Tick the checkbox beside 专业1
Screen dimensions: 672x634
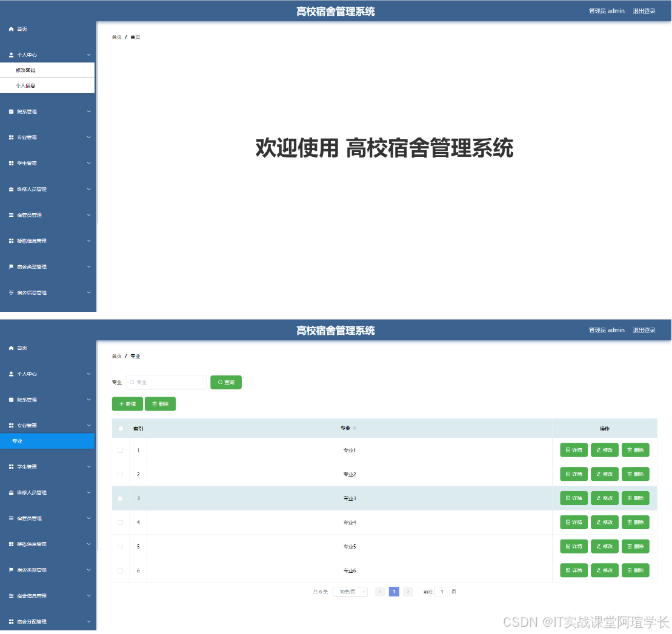tap(120, 450)
